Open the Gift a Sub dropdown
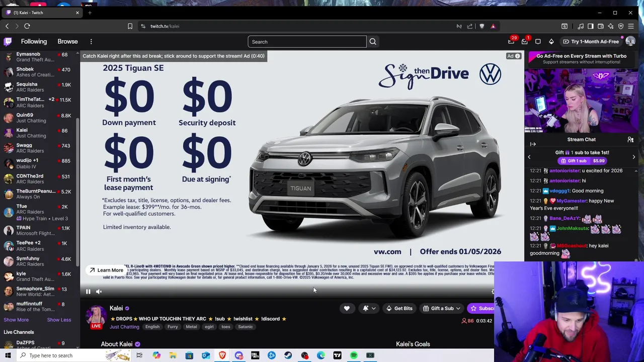This screenshot has height=362, width=644. (442, 308)
